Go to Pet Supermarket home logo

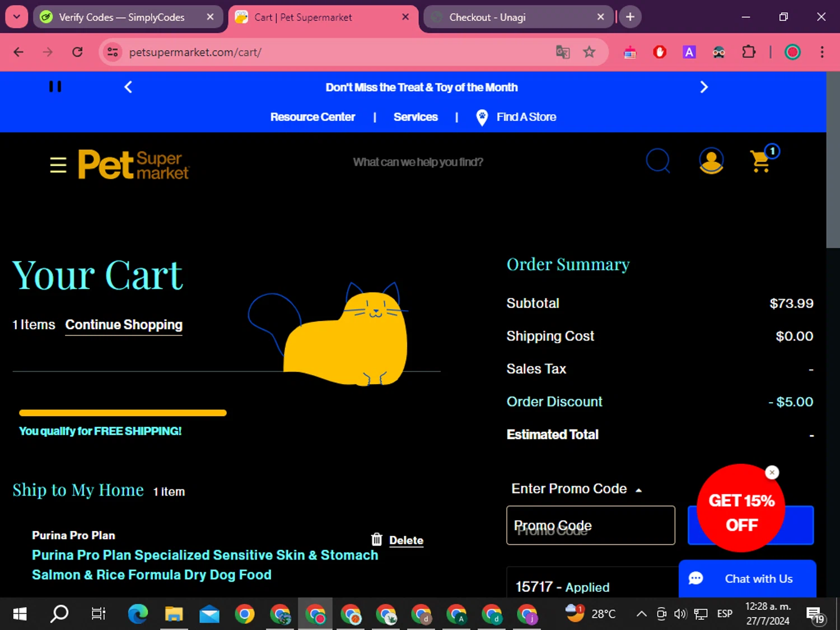click(x=133, y=164)
